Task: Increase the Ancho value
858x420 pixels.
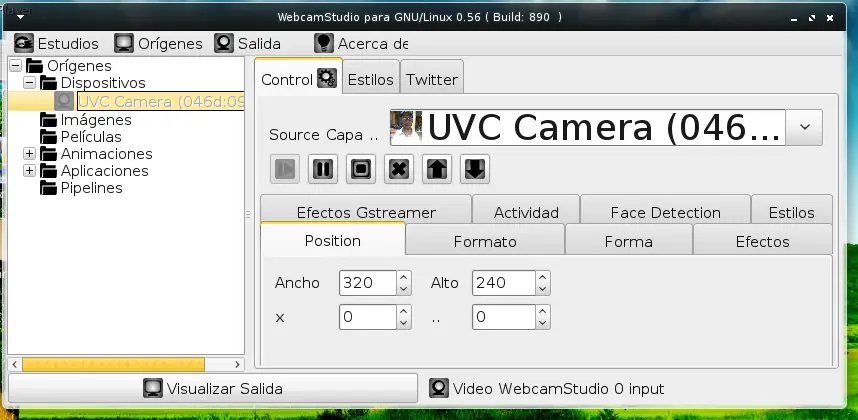Action: (404, 277)
